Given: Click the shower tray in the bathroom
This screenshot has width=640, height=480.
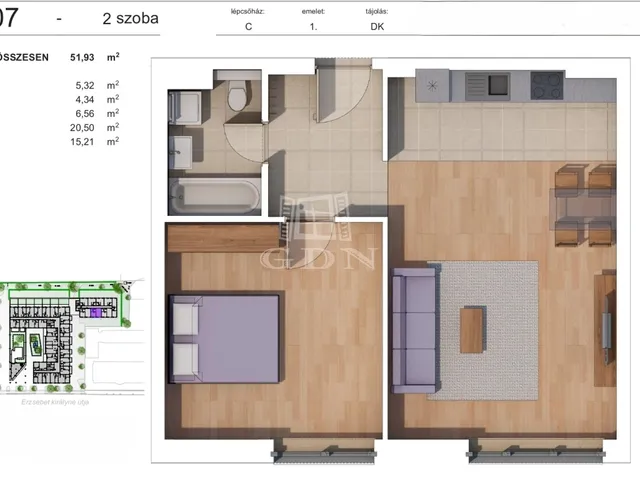Looking at the screenshot, I should point(185,108).
